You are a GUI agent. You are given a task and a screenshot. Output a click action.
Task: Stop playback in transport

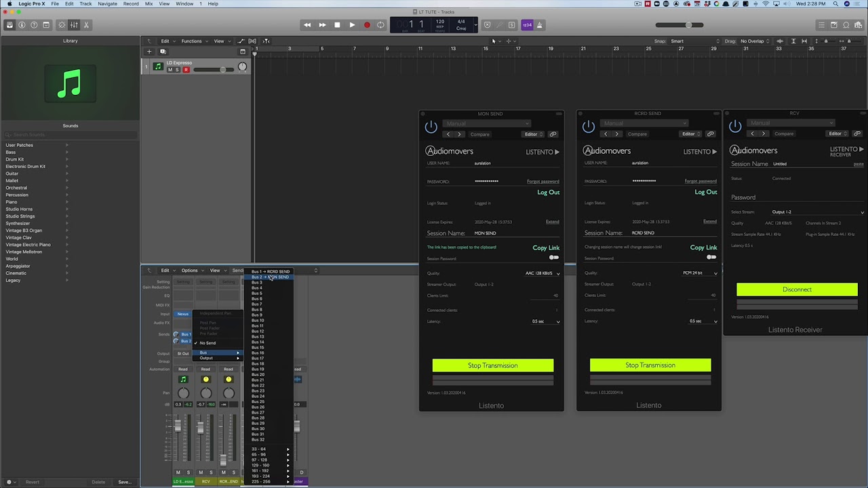337,25
